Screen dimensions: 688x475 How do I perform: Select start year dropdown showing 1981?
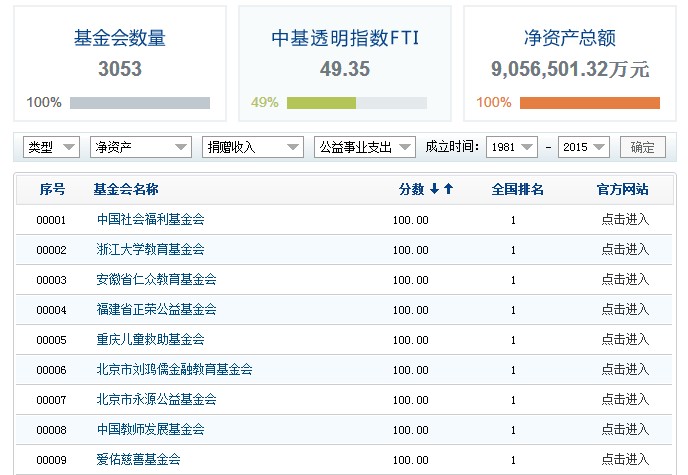(512, 147)
